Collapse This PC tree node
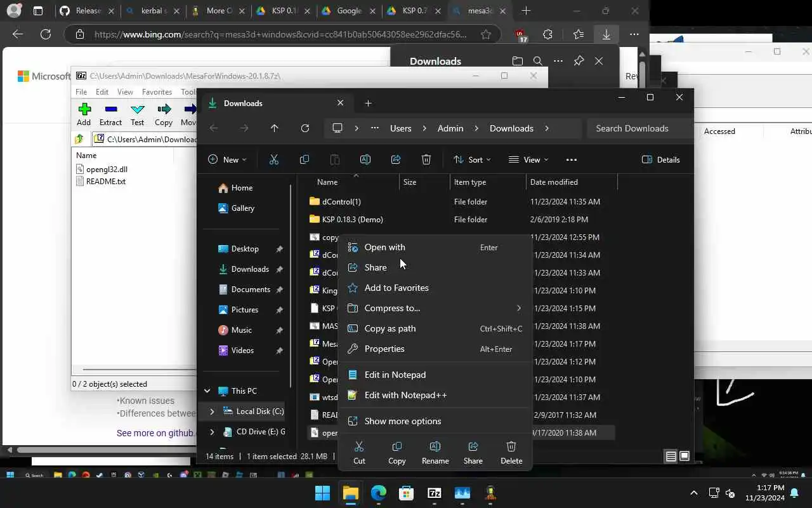Viewport: 812px width, 508px height. coord(207,391)
